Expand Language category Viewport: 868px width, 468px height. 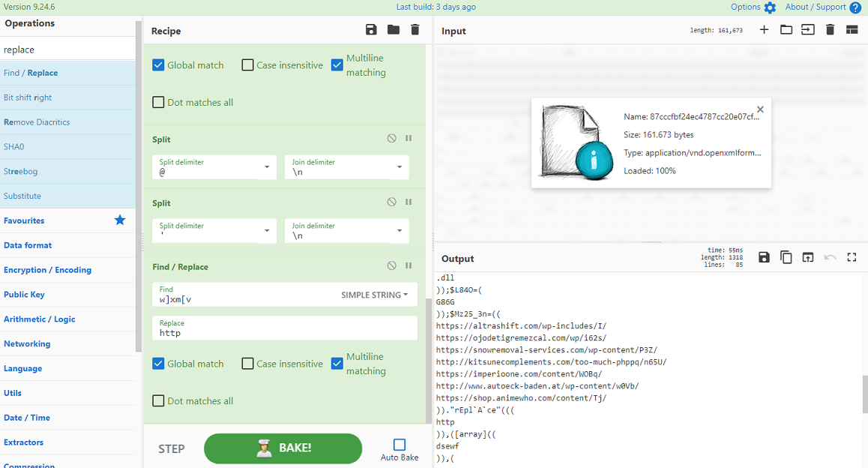[67, 368]
